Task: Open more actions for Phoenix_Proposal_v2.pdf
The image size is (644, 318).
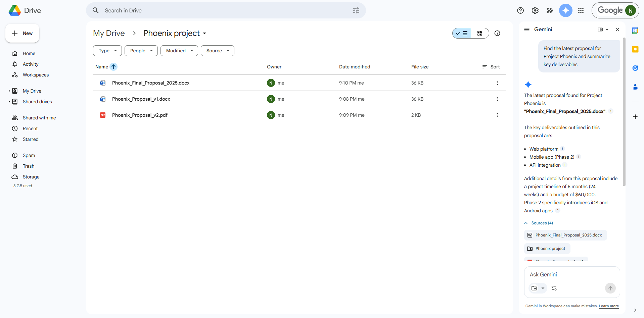Action: coord(497,115)
